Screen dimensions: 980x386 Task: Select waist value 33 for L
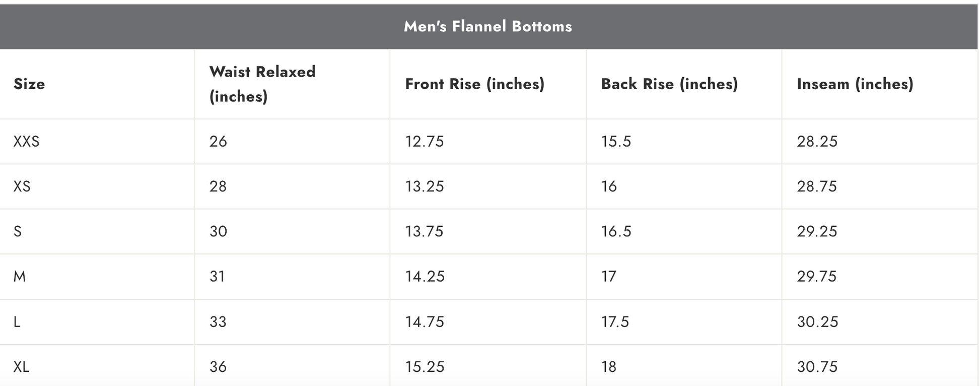[x=218, y=321]
